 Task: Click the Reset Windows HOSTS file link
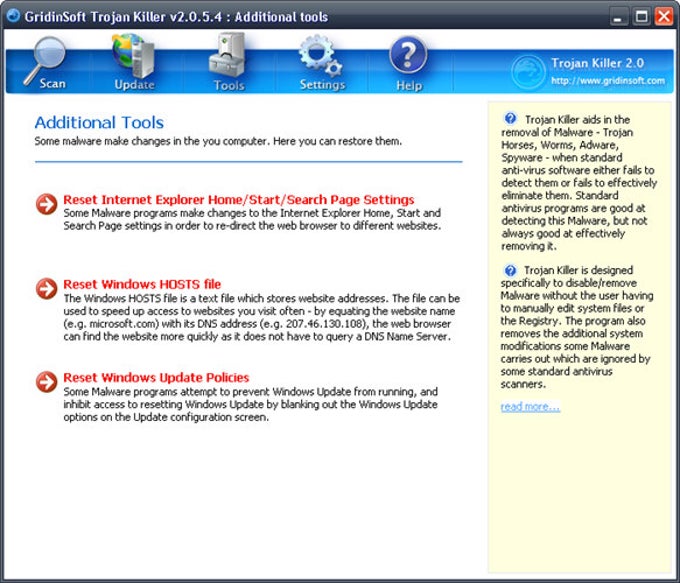tap(142, 284)
